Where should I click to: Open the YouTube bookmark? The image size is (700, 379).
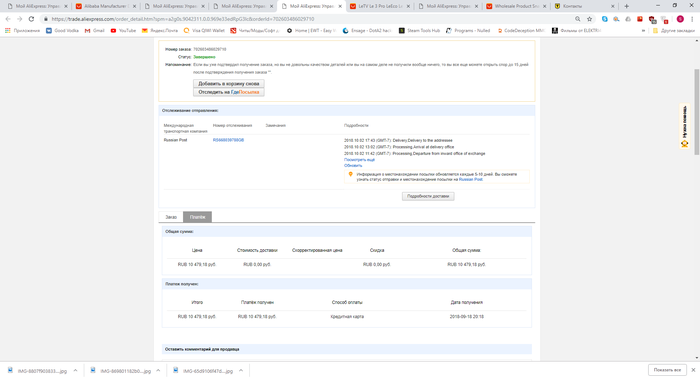tap(123, 31)
